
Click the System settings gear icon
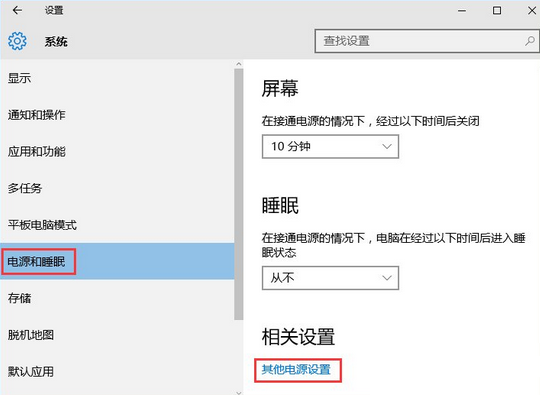click(17, 41)
